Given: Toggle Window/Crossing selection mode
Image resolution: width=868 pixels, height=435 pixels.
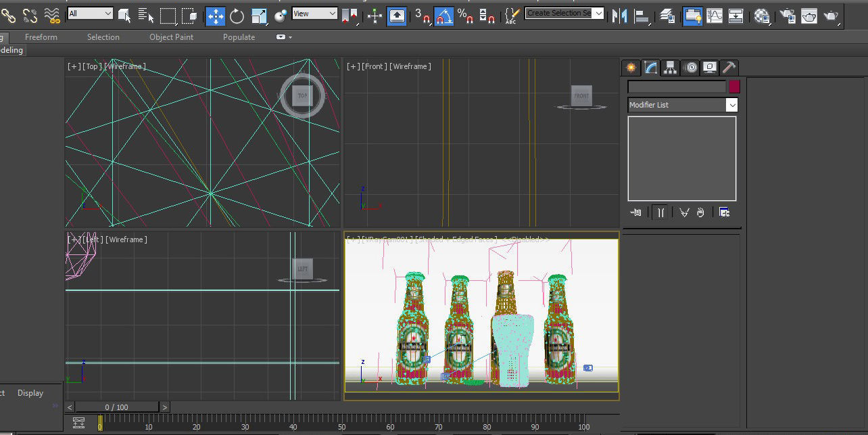Looking at the screenshot, I should [x=189, y=15].
